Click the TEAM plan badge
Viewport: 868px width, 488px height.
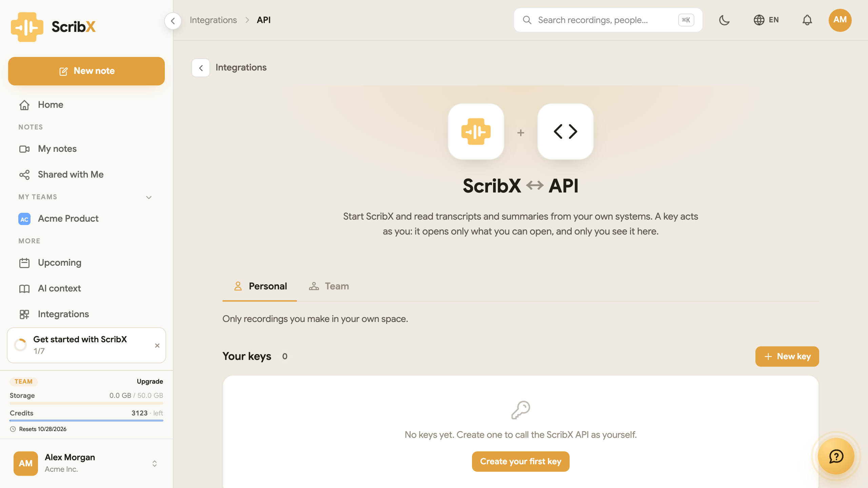pyautogui.click(x=23, y=381)
